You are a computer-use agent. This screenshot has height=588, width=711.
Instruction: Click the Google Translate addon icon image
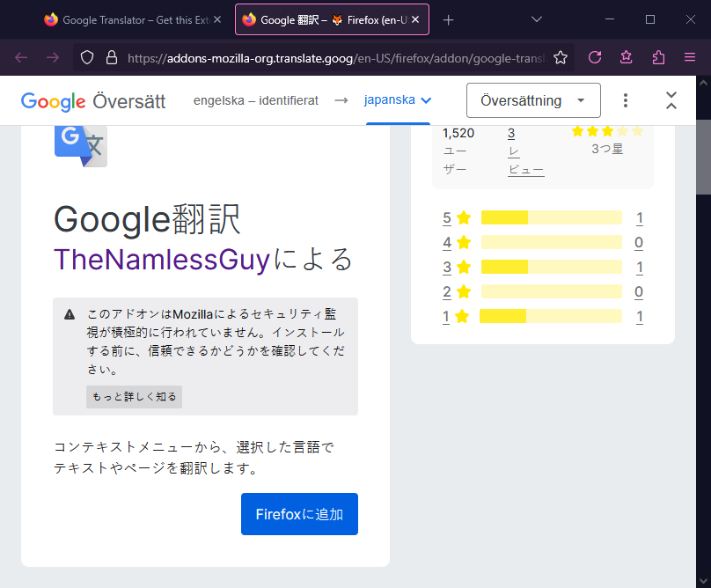[81, 146]
